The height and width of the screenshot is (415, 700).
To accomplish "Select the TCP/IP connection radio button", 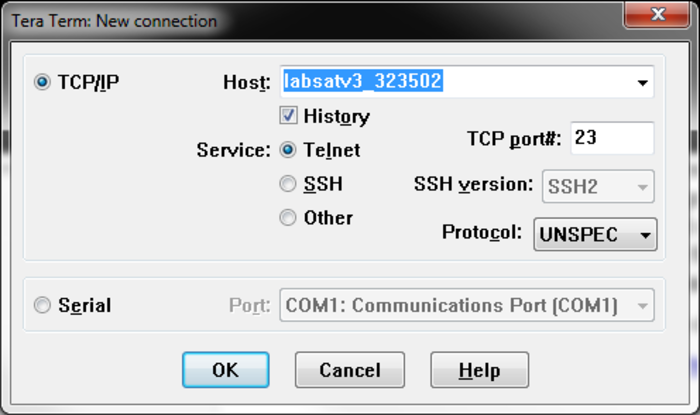I will click(42, 82).
